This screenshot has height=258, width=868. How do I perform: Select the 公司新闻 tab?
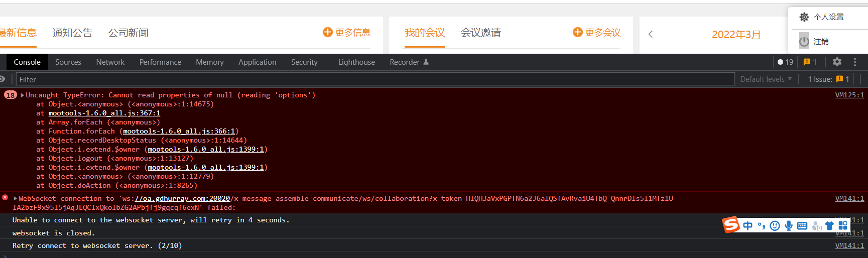coord(129,33)
